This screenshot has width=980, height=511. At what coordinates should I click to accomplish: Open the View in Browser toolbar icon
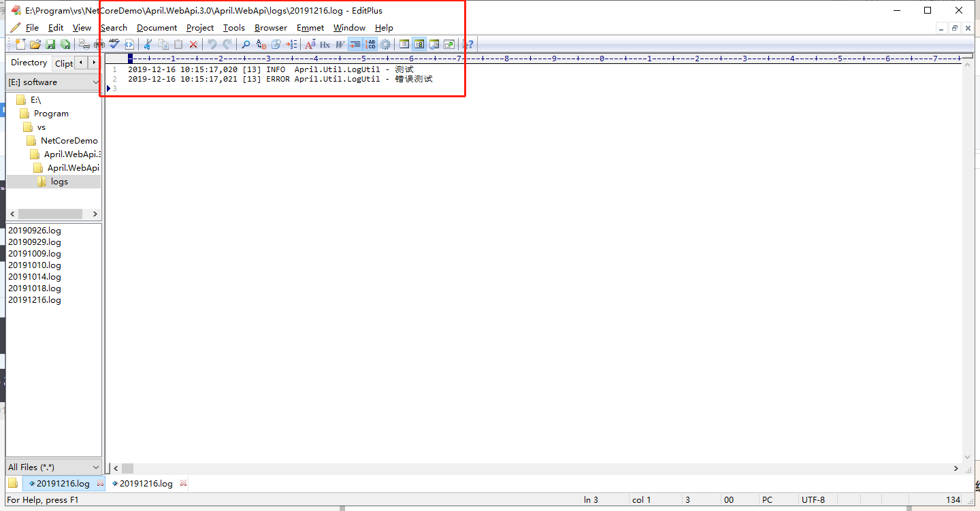129,44
